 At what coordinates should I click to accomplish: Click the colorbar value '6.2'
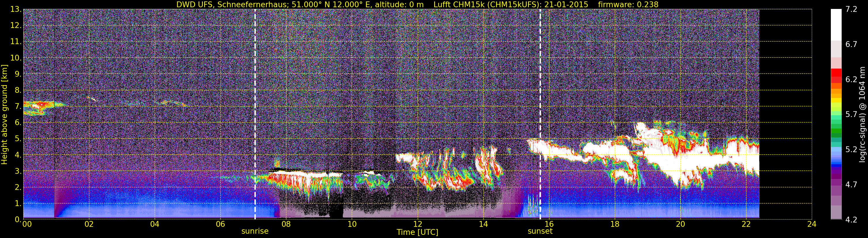(851, 79)
